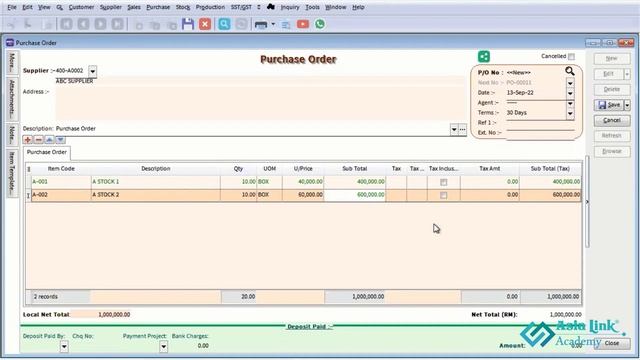Open the Agent dropdown
640x360 pixels.
coord(570,103)
